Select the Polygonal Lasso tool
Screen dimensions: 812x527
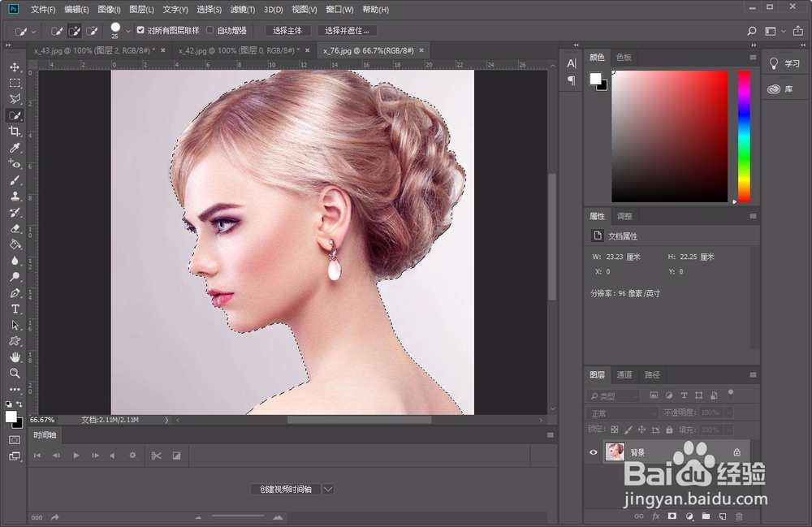coord(15,99)
